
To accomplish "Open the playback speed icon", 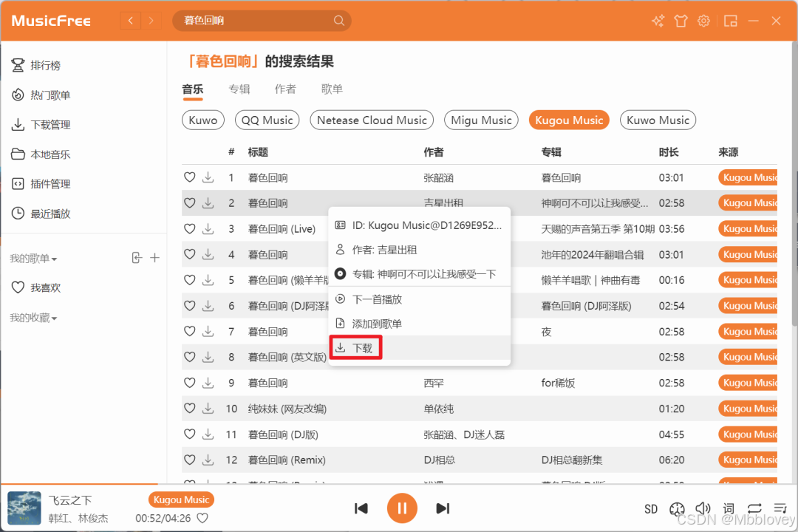I will click(677, 508).
